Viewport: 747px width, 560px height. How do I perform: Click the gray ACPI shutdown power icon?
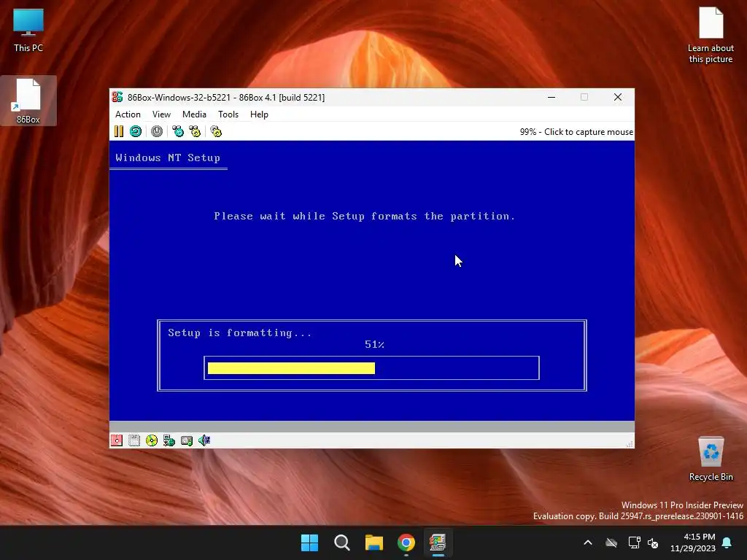157,131
